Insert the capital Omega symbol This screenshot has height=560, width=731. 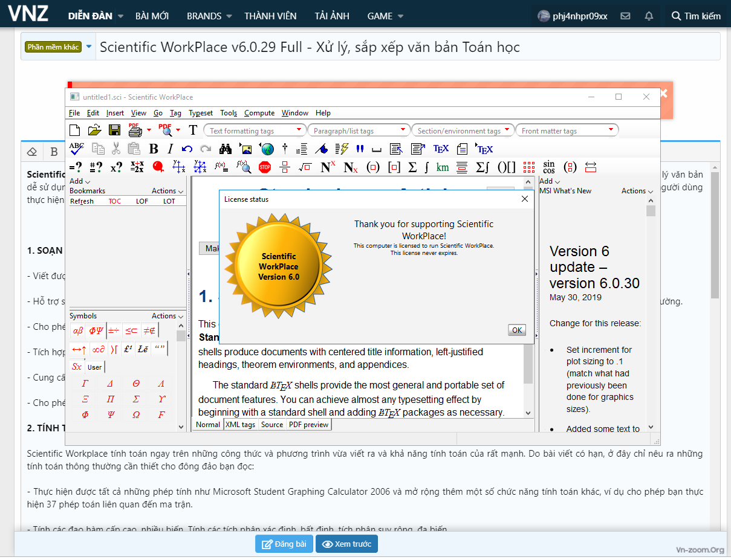click(136, 414)
